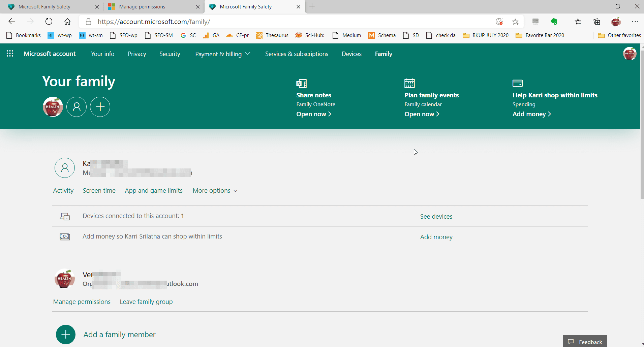Screen dimensions: 644x347
Task: Click Add money in green banner
Action: point(532,114)
